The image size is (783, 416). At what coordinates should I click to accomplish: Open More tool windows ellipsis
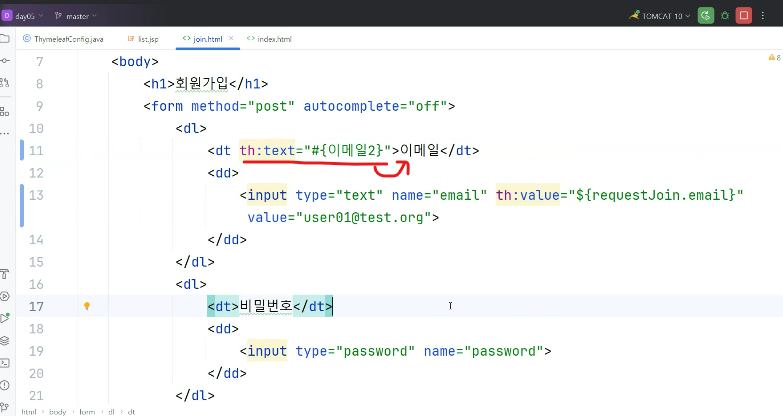click(x=4, y=133)
